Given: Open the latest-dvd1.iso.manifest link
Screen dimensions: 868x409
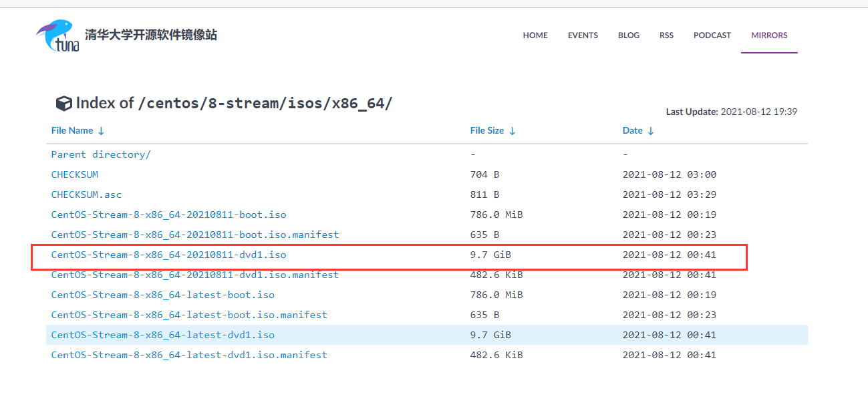Looking at the screenshot, I should click(x=189, y=355).
